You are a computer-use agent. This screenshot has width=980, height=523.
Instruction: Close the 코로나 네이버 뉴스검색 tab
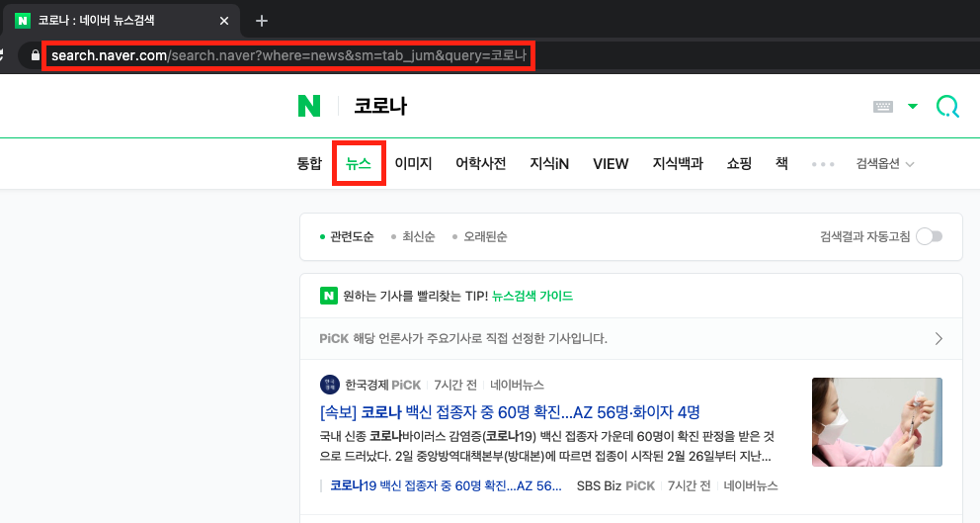click(x=223, y=21)
